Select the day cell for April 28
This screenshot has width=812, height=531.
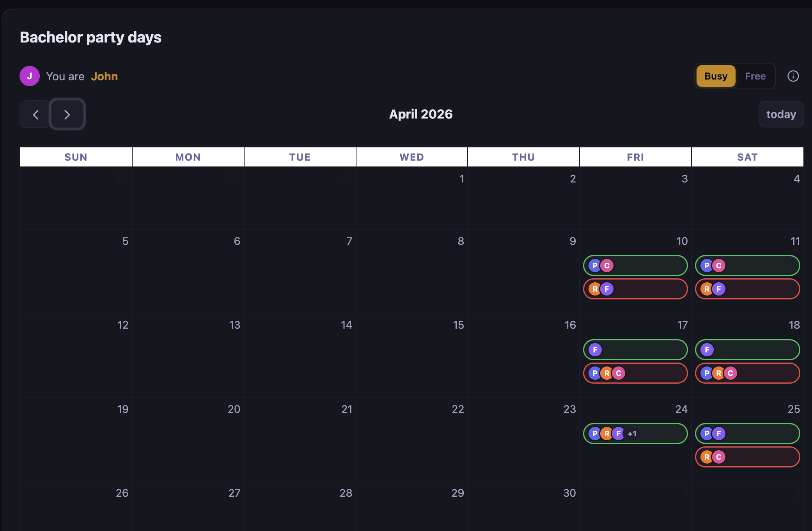point(300,506)
